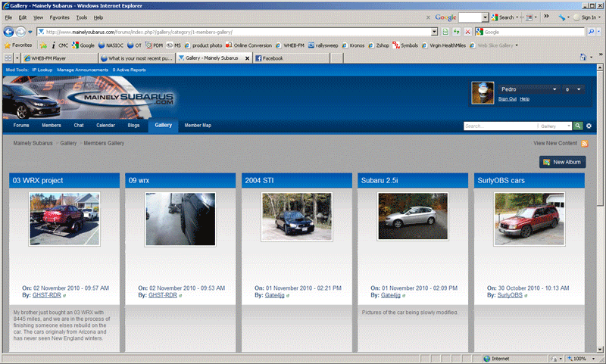Open the Blogs navigation tab
Viewport: 606px width, 364px height.
click(x=133, y=126)
